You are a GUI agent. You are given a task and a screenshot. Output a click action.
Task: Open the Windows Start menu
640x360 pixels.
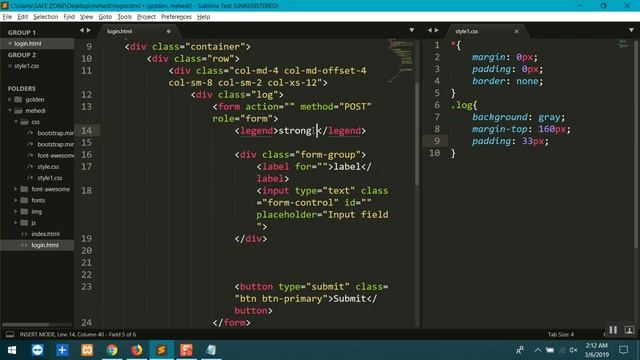coord(12,350)
